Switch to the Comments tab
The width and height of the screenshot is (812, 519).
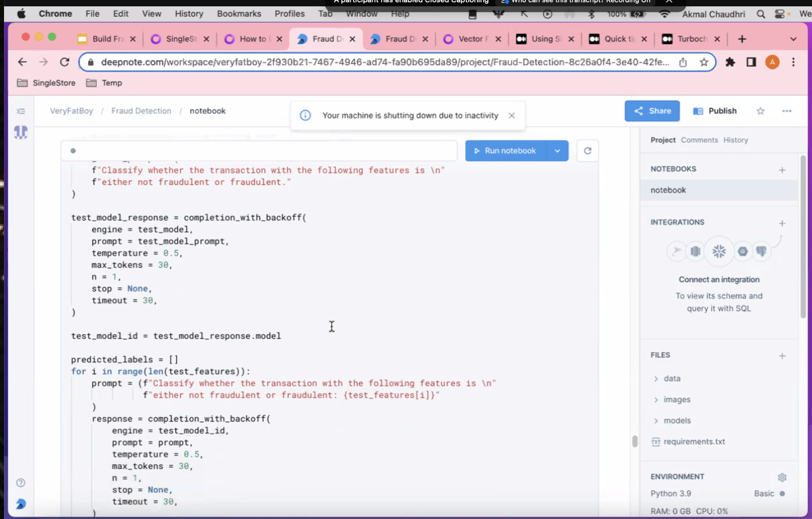[x=699, y=140]
